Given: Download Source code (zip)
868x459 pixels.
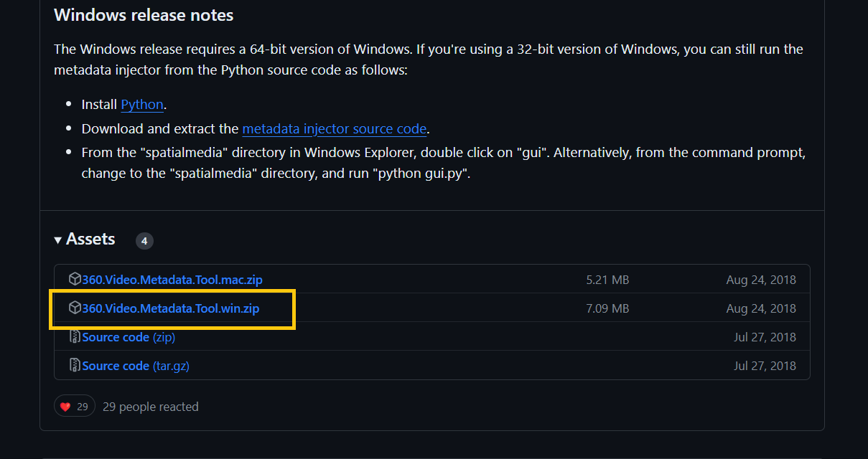Looking at the screenshot, I should [129, 337].
